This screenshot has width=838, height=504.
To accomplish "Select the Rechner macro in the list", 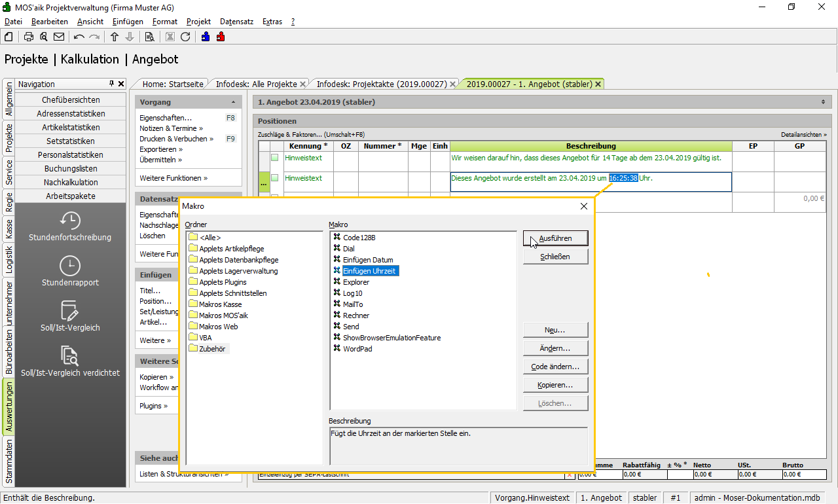I will 356,315.
